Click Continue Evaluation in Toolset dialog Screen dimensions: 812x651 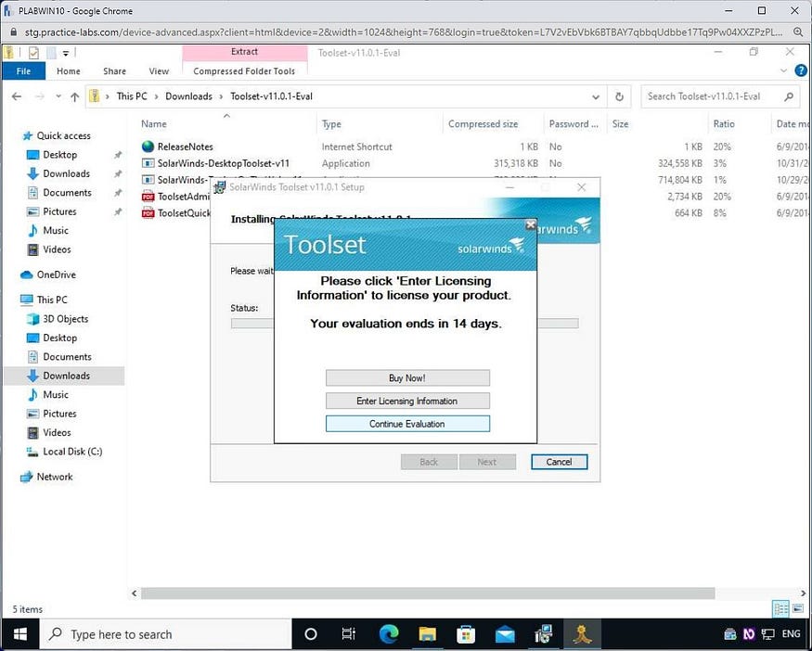pyautogui.click(x=407, y=424)
